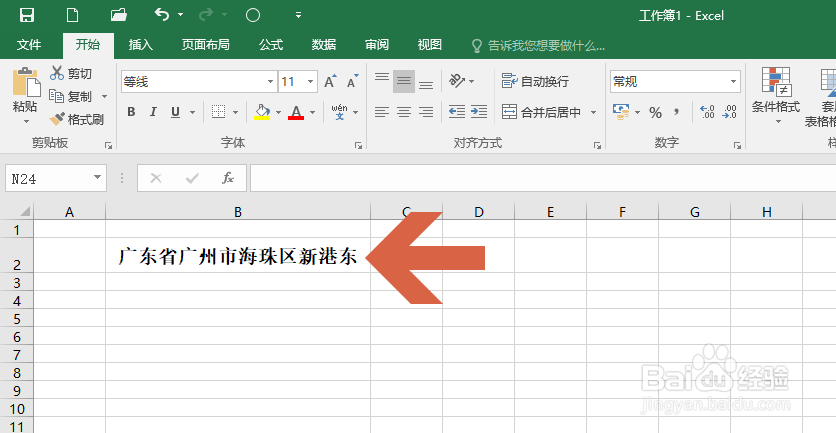Apply yellow fill color bucket
This screenshot has height=433, width=836.
pos(262,112)
